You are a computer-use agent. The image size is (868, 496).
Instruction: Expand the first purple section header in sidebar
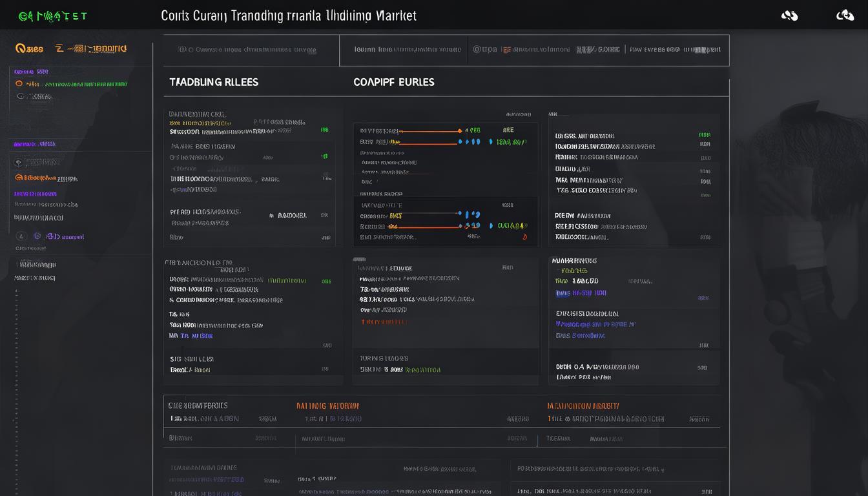coord(31,72)
